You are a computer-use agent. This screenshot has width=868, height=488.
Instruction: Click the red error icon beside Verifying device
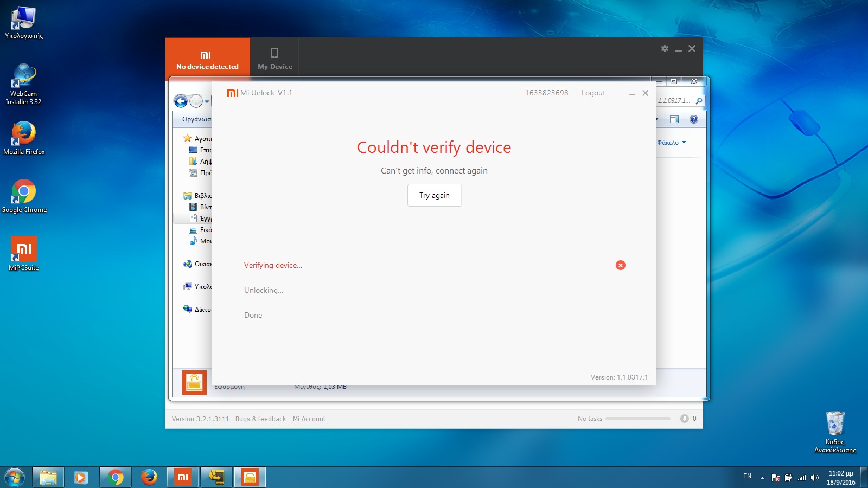pyautogui.click(x=620, y=265)
